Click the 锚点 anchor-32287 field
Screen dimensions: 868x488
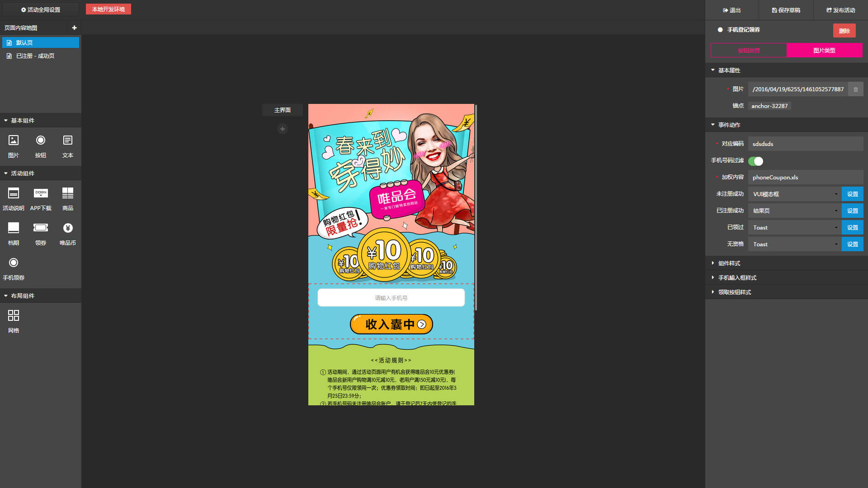pyautogui.click(x=769, y=106)
